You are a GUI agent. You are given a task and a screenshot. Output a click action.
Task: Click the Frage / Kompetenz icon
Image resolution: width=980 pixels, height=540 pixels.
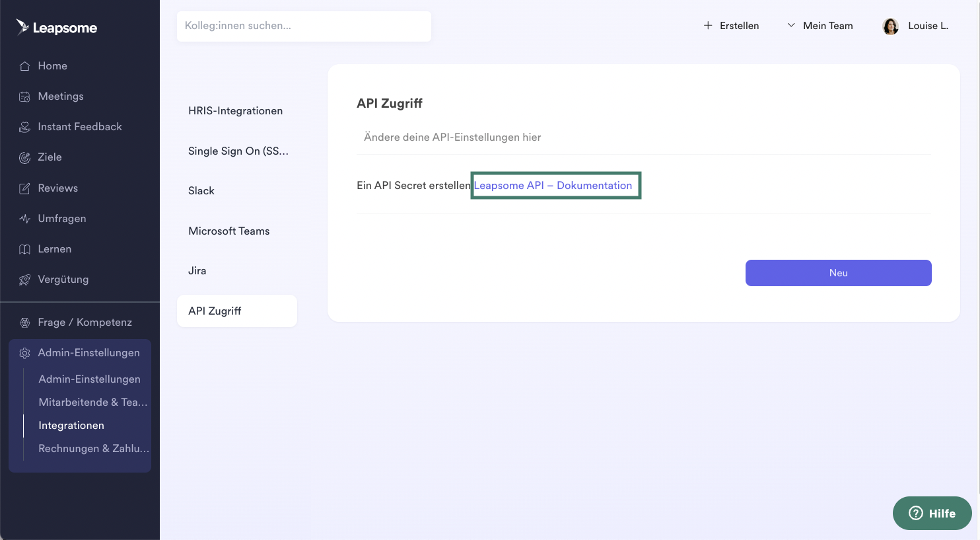24,323
